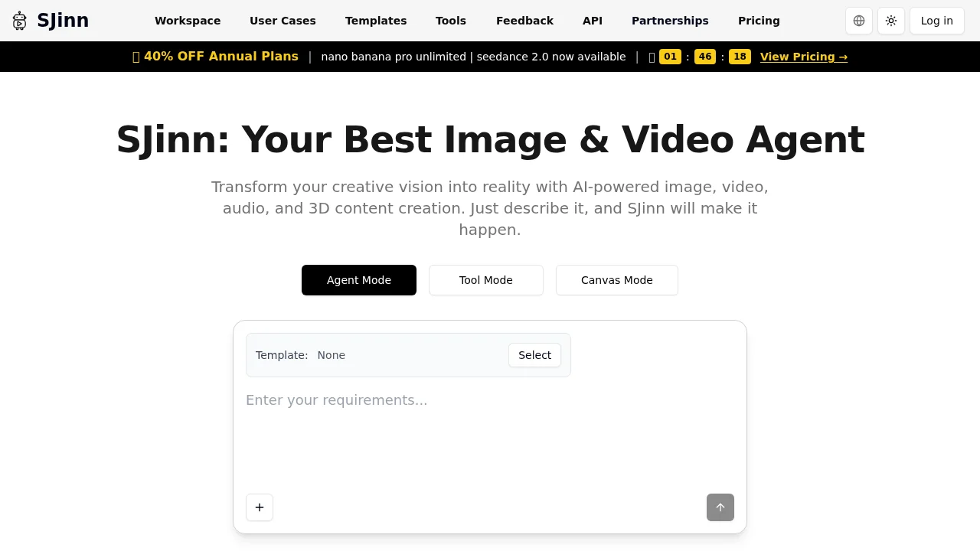Switch to Tool Mode tab
Viewport: 980px width, 551px height.
pos(486,280)
